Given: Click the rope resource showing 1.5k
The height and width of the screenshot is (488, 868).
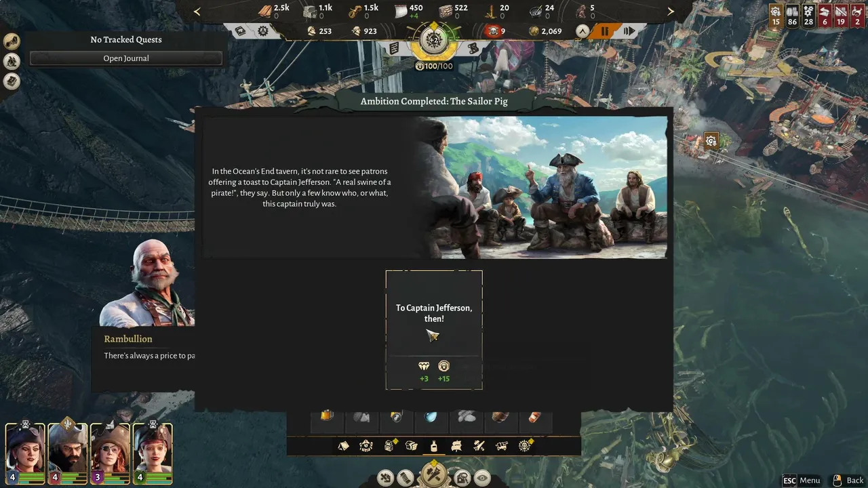Looking at the screenshot, I should click(363, 11).
